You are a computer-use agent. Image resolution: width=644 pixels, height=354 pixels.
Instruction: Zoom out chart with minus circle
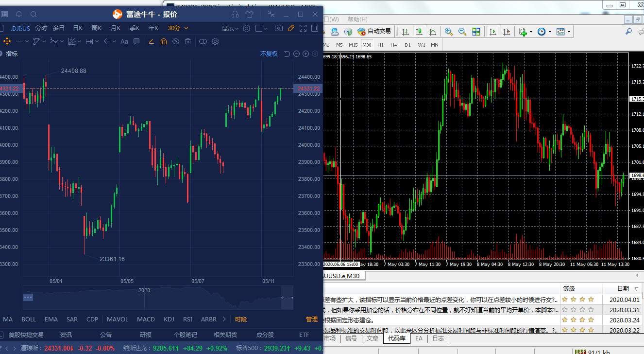tap(296, 53)
